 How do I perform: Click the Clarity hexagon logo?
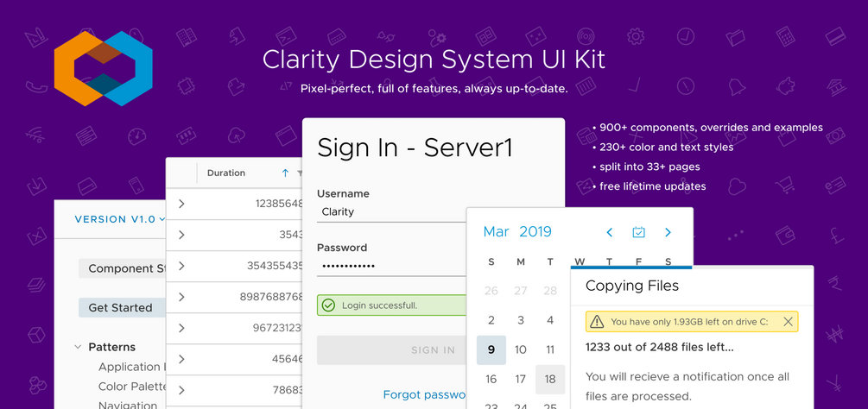pos(104,68)
